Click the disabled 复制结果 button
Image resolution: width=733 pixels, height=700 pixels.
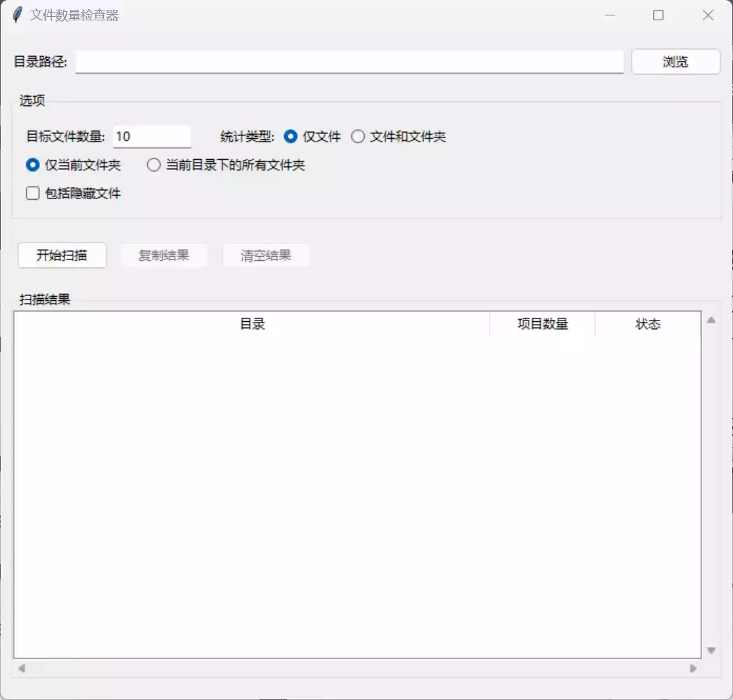164,255
